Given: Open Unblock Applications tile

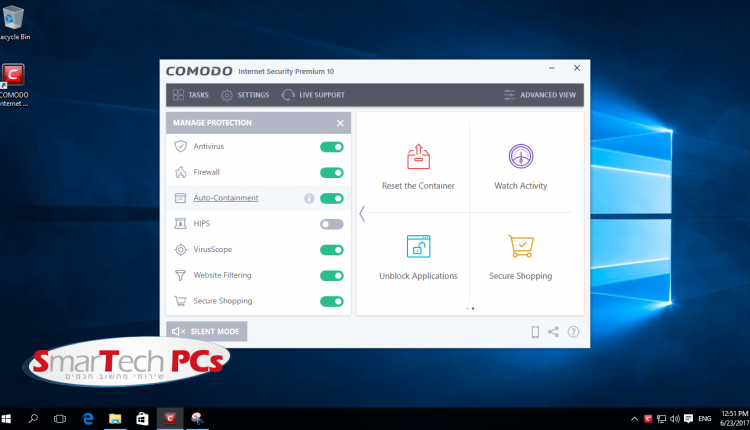Looking at the screenshot, I should click(x=418, y=257).
